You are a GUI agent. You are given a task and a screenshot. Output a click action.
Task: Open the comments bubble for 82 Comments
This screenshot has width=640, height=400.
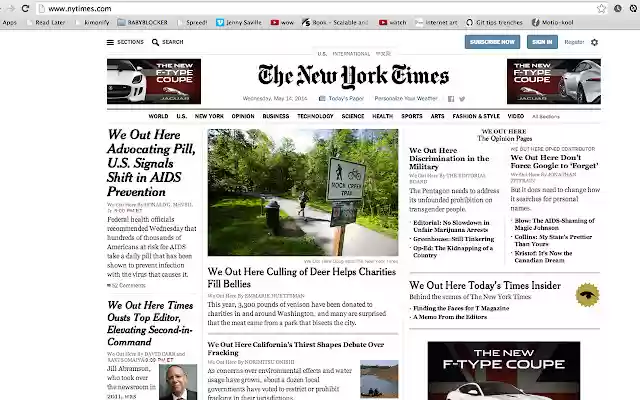109,285
